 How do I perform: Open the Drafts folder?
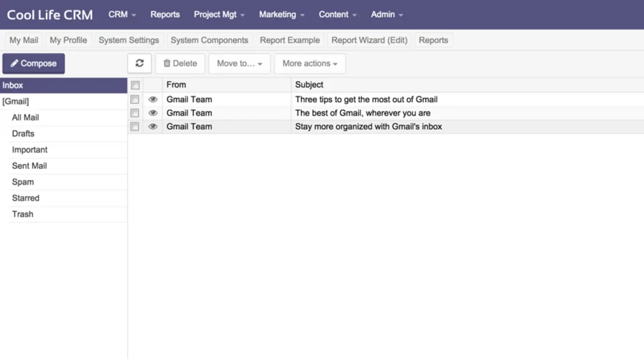tap(23, 133)
